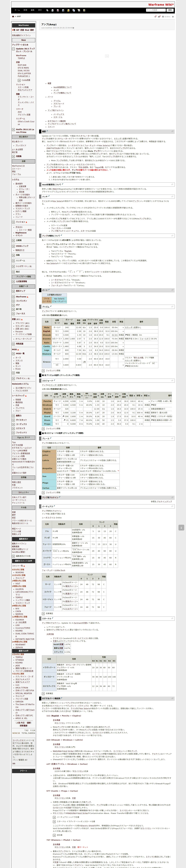Click the edit pencil beside アンプの略称について heading
The width and height of the screenshot is (186, 868).
pos(61,235)
